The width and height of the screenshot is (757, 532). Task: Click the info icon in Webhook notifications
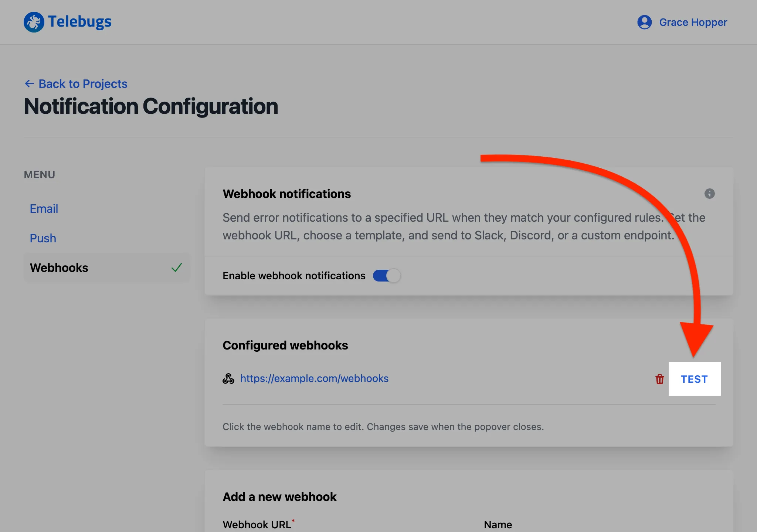(x=709, y=194)
